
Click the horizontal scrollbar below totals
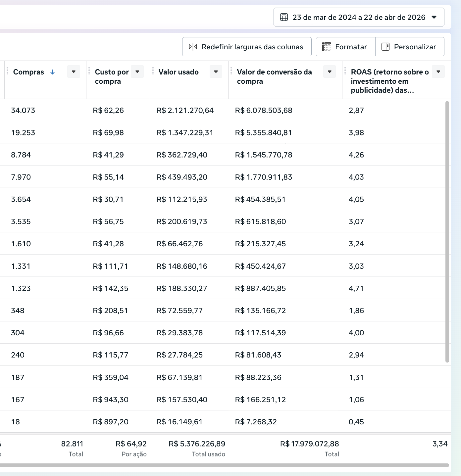tap(225, 465)
